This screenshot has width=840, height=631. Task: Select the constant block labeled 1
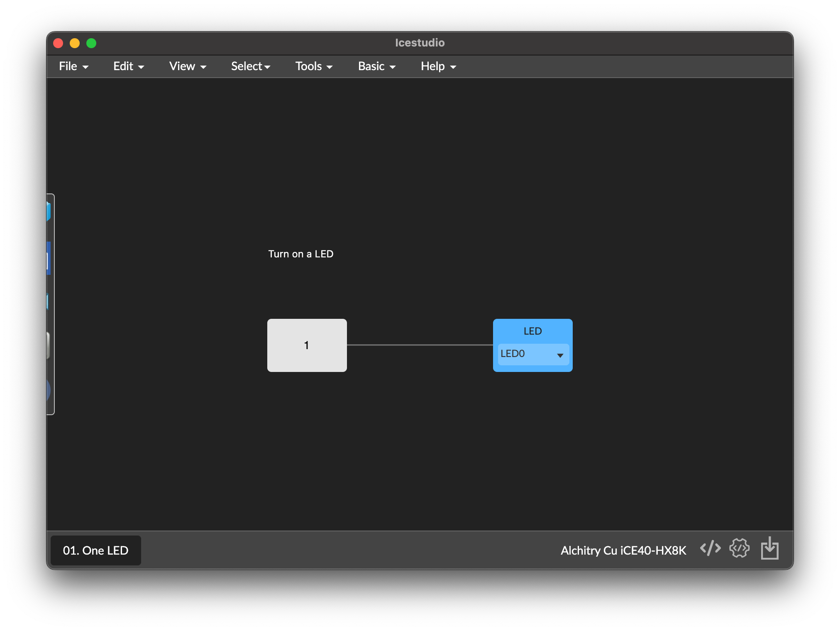click(x=307, y=345)
